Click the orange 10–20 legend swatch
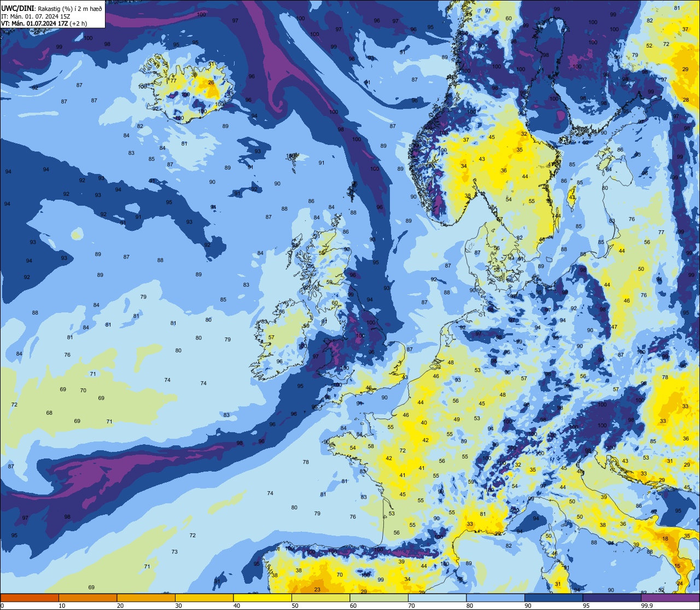The image size is (700, 610). pos(87,597)
